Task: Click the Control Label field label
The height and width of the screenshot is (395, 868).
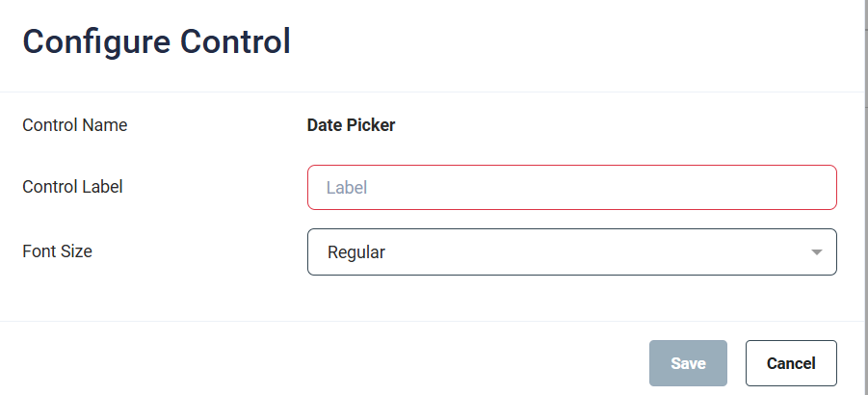Action: point(72,187)
